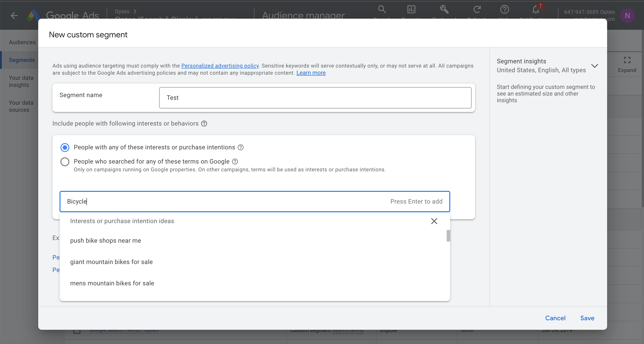
Task: Open the Personalized advertising policy link
Action: click(220, 66)
